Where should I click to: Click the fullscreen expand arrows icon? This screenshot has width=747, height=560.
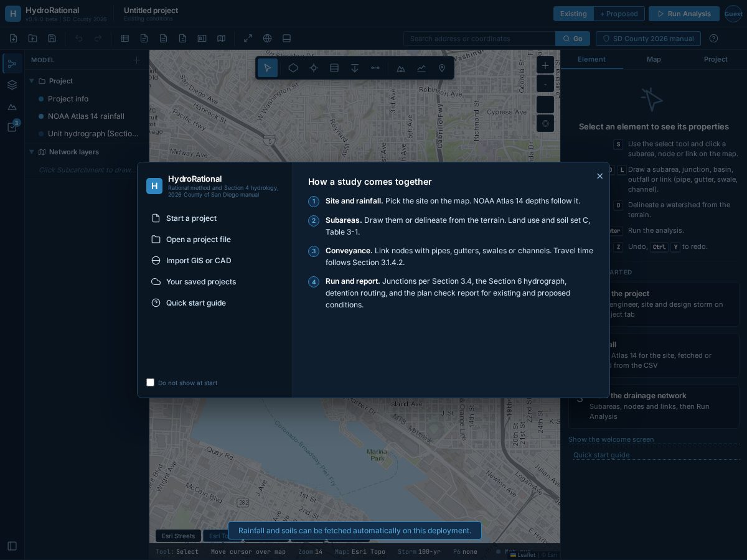click(248, 39)
